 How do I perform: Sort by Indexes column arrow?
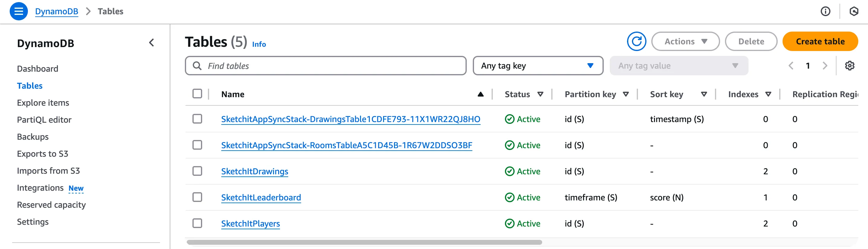tap(768, 94)
